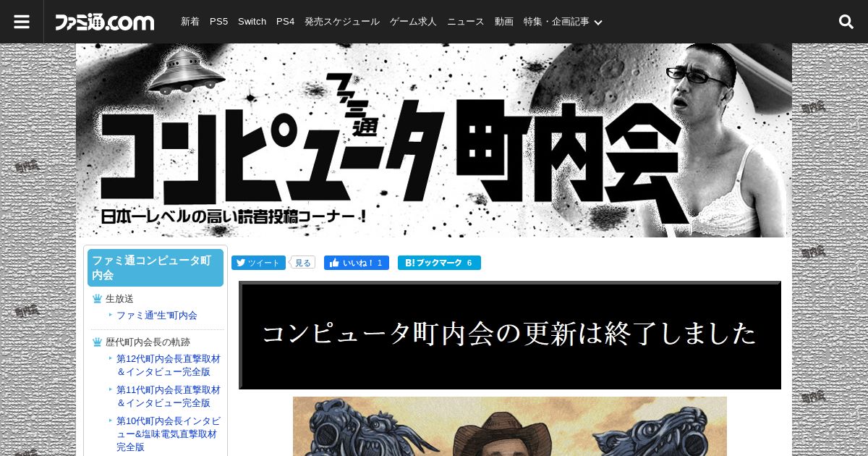This screenshot has width=868, height=456.
Task: Show the bookmark count 6 badge
Action: (x=470, y=263)
